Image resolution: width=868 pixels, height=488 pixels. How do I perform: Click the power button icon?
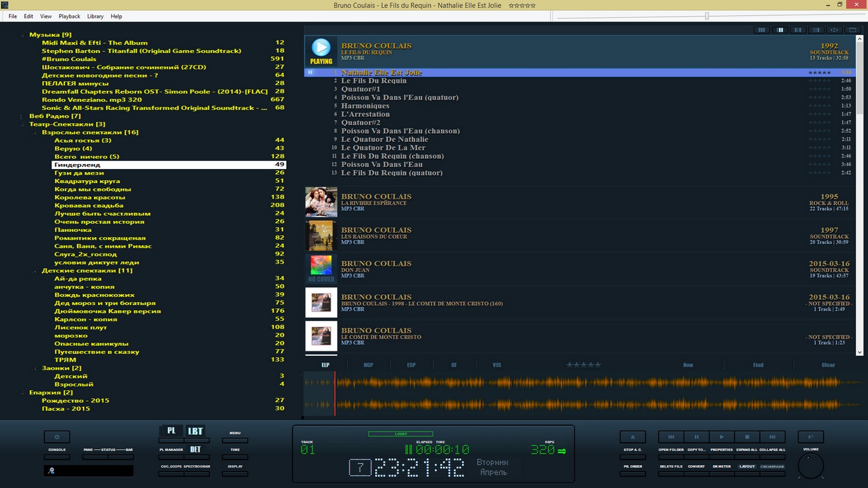[x=57, y=437]
